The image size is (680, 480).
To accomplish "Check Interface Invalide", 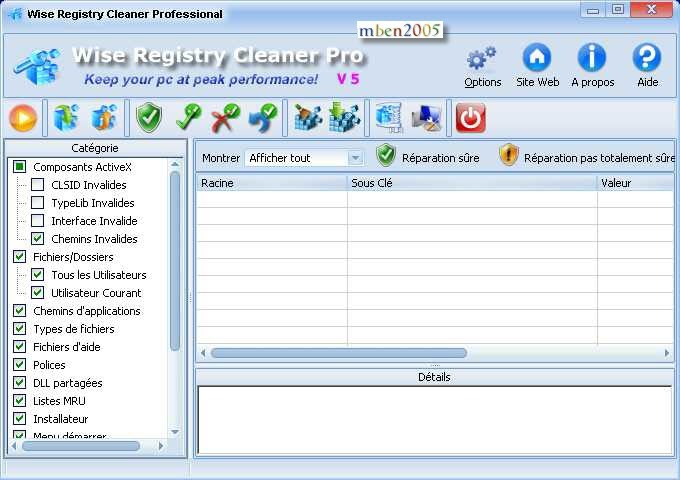I will (x=38, y=221).
